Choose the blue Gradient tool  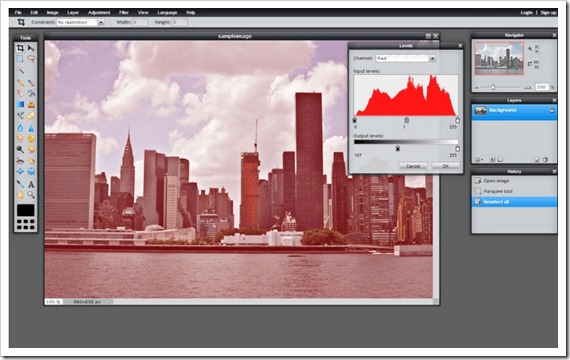point(20,104)
